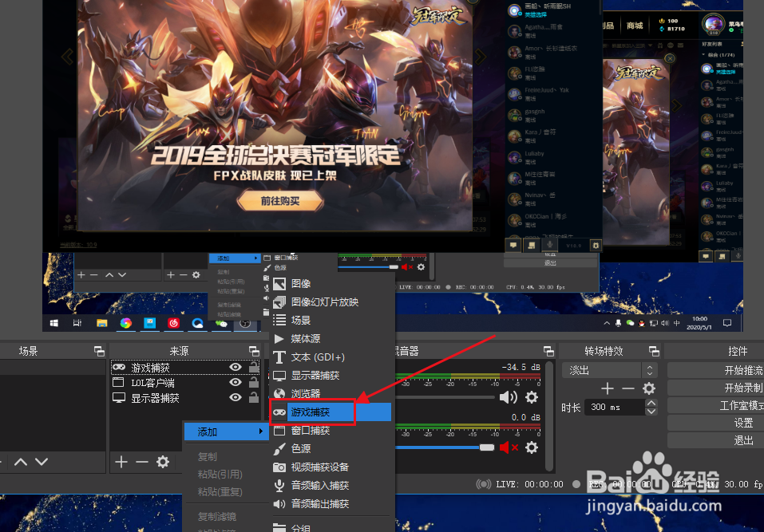This screenshot has width=764, height=532.
Task: Open source properties gear under the sources list
Action: click(163, 462)
